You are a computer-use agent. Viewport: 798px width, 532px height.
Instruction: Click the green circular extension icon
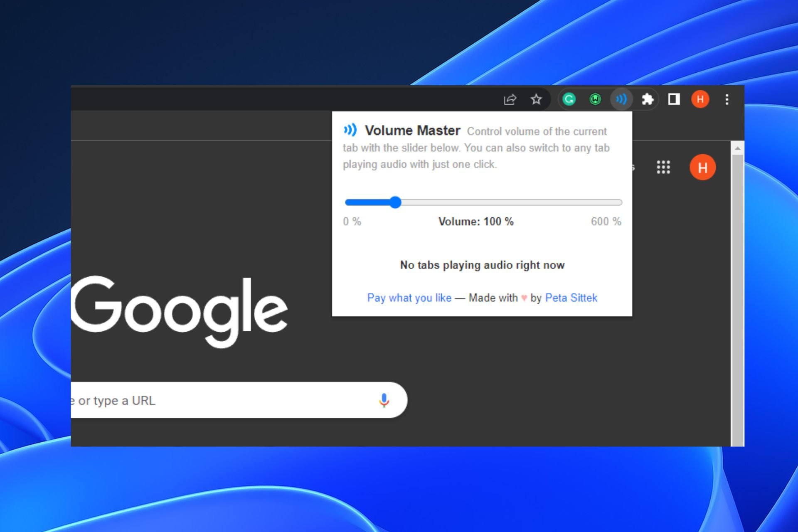point(595,99)
